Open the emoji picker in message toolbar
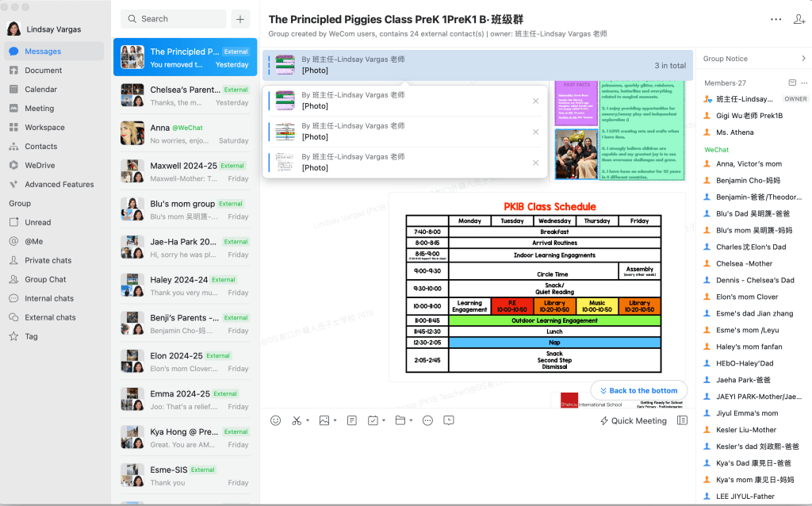The image size is (812, 506). (x=275, y=420)
